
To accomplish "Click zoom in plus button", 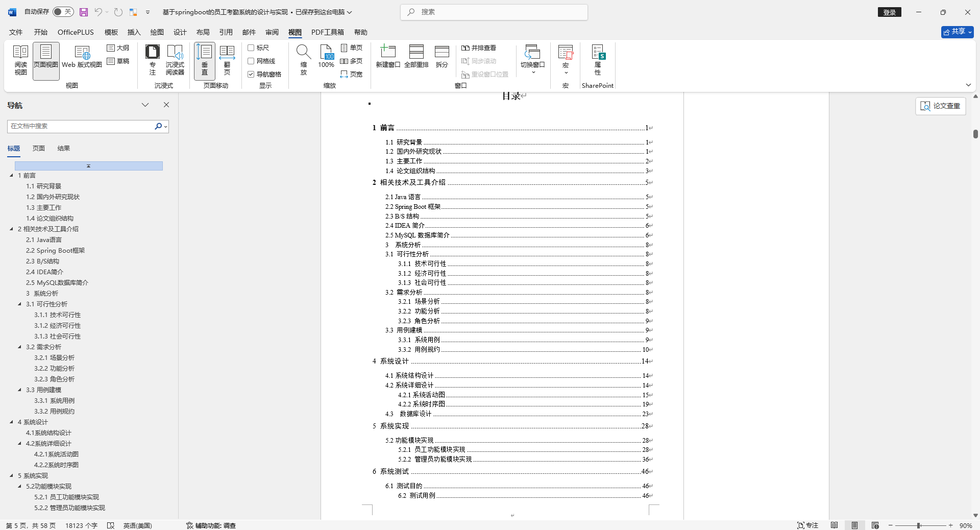I will click(951, 525).
